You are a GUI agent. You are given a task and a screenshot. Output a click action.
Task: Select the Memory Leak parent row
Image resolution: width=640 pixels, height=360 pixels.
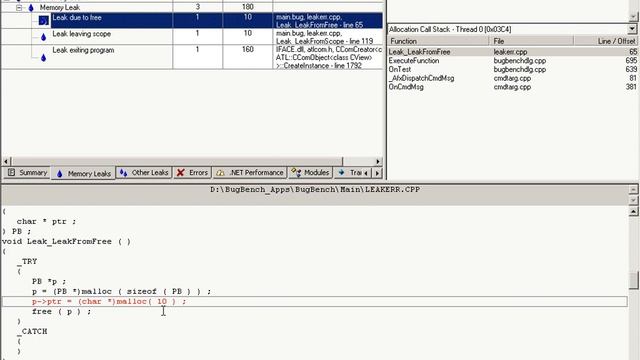(192, 7)
